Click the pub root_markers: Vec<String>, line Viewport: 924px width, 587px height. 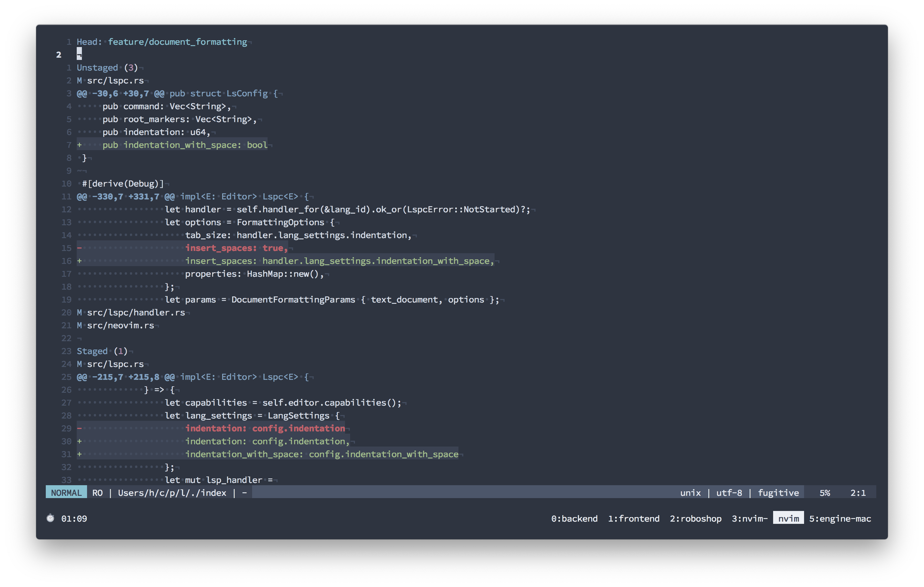[180, 119]
